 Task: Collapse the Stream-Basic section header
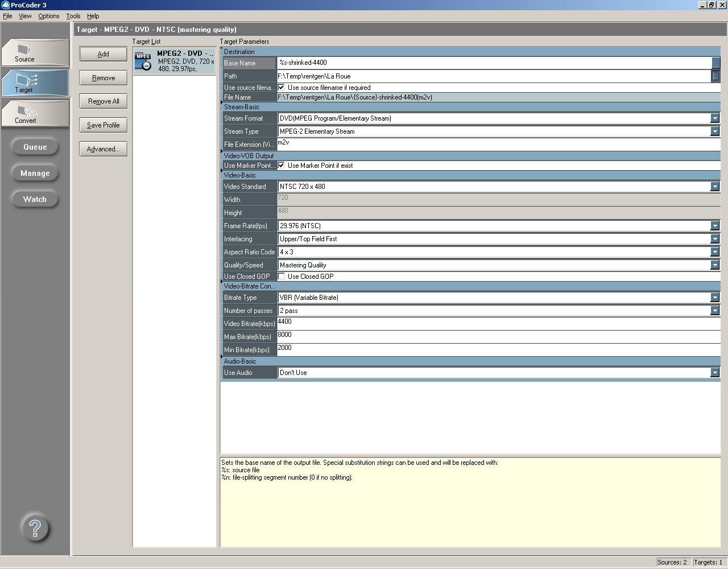tap(470, 107)
